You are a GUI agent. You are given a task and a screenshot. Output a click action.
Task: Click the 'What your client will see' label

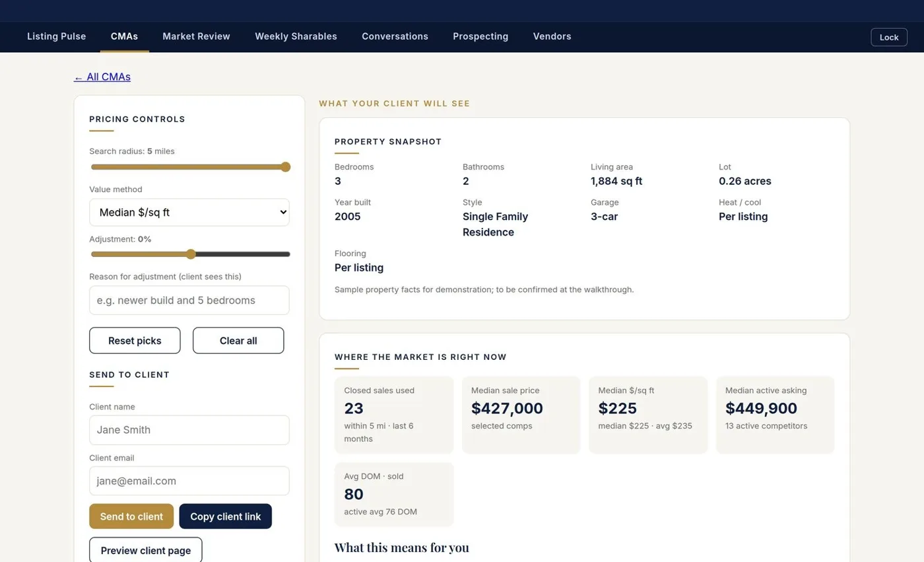(x=395, y=104)
